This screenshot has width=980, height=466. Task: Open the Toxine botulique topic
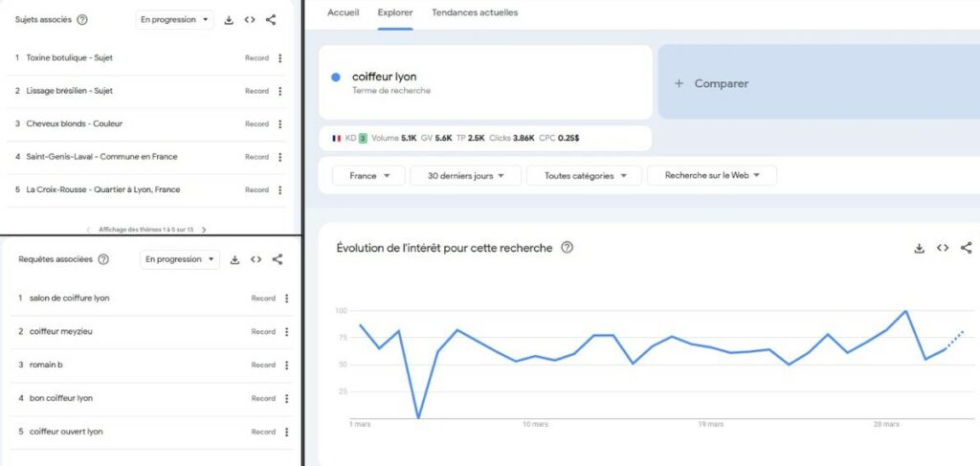(69, 58)
